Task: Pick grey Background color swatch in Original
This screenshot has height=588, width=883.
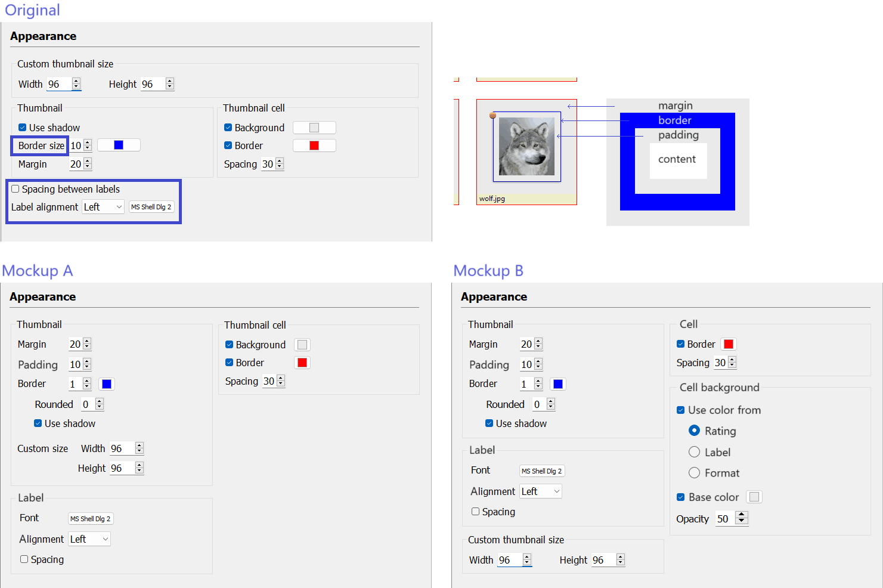Action: coord(314,128)
